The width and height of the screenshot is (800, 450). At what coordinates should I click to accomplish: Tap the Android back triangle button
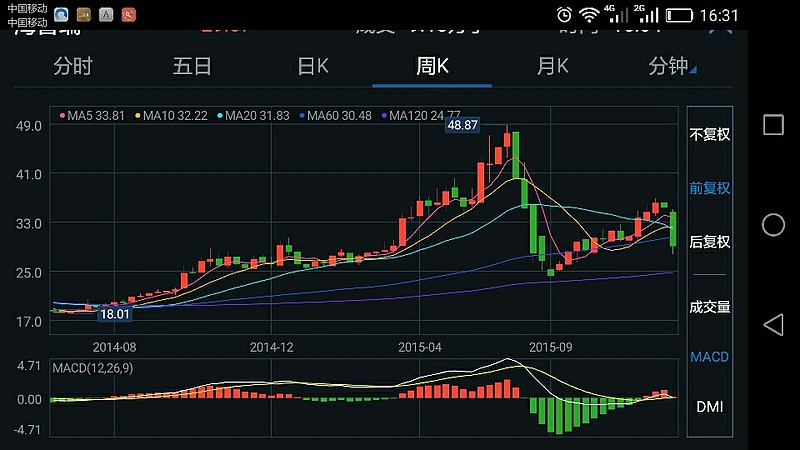tap(773, 325)
